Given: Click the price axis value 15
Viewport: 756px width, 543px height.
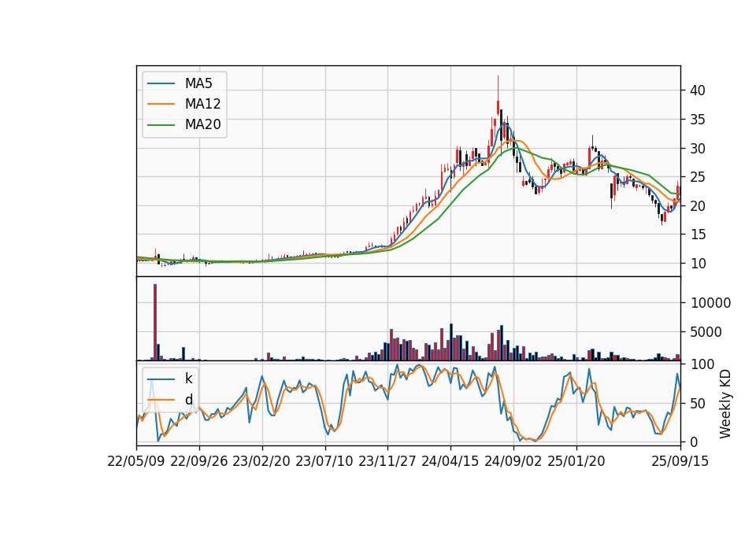Looking at the screenshot, I should pyautogui.click(x=698, y=235).
